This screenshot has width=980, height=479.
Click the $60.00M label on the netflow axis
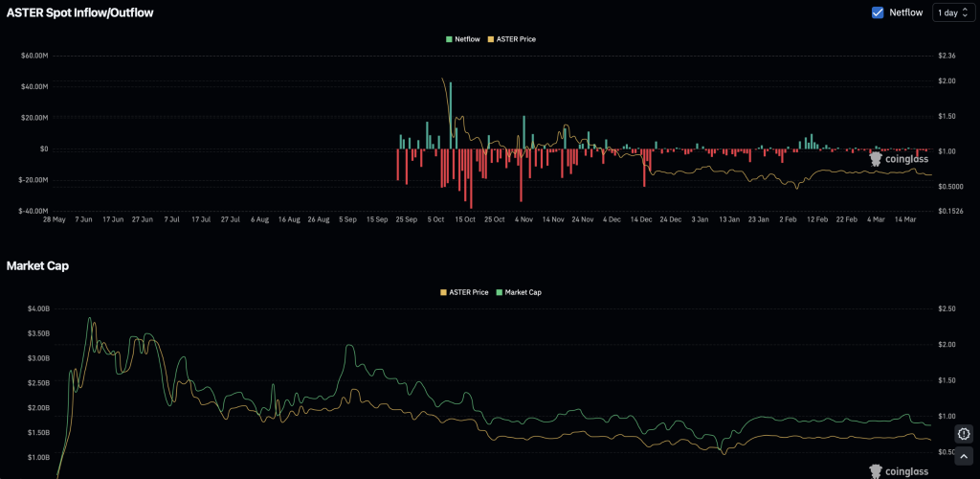[x=33, y=56]
